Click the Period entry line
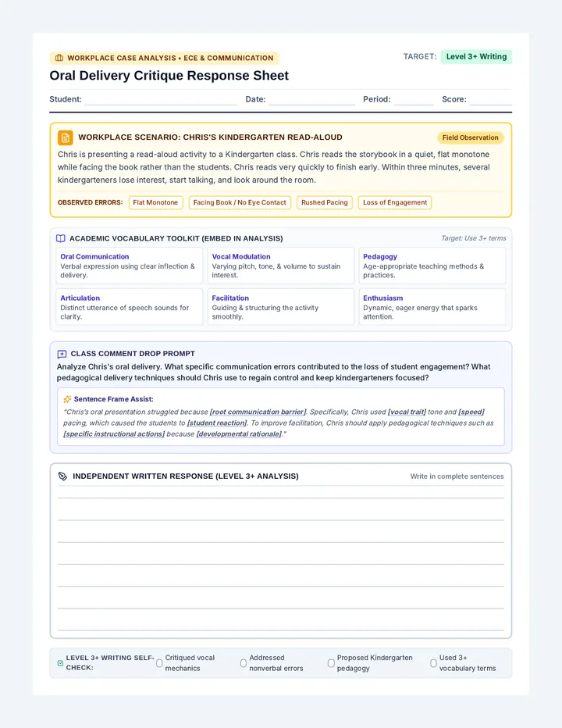562x728 pixels. pos(414,99)
